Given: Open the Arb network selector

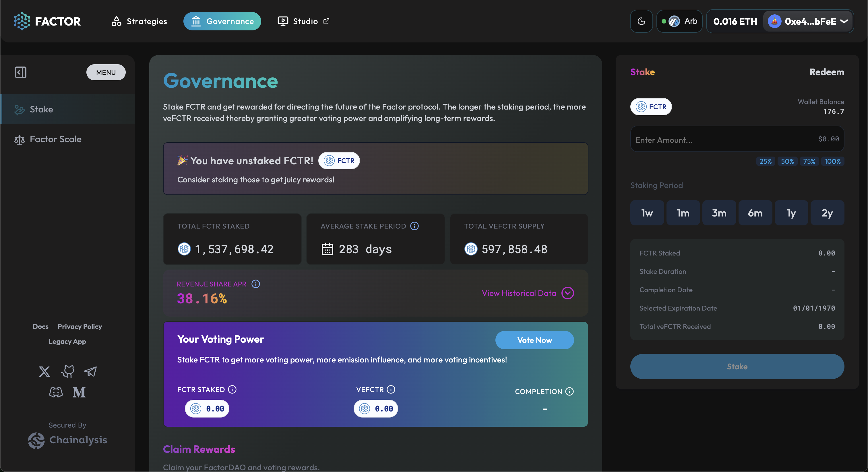Looking at the screenshot, I should 679,21.
